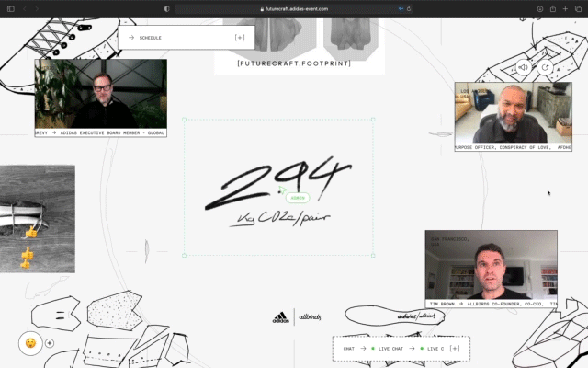Select the LIVE CHAT channel
The width and height of the screenshot is (588, 368).
pos(390,349)
